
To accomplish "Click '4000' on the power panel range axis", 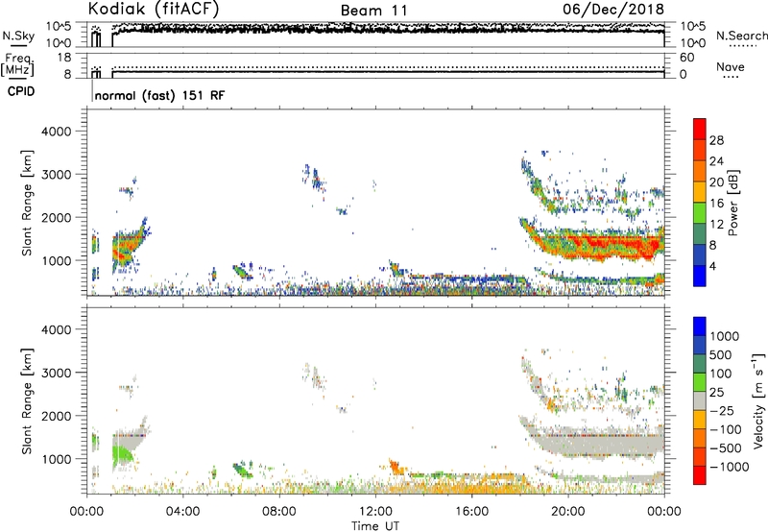I will (x=56, y=132).
